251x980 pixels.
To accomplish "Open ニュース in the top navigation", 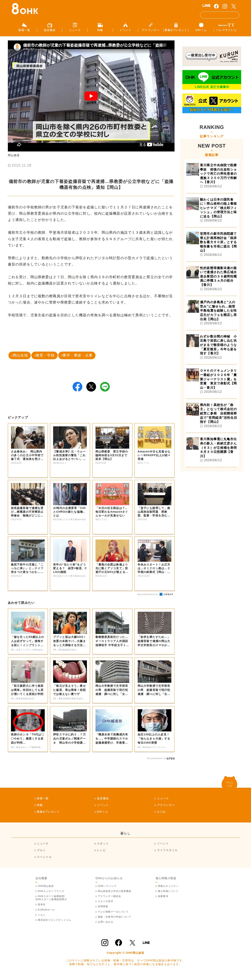I will tap(75, 27).
